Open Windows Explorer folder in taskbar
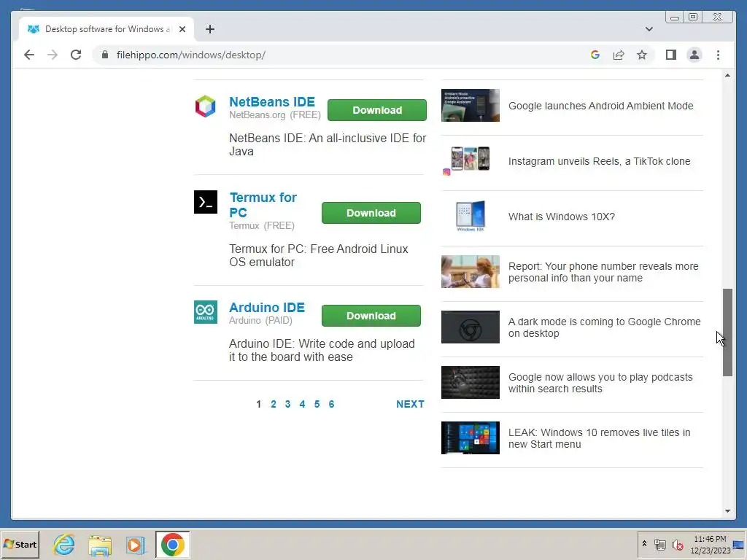 click(x=100, y=544)
